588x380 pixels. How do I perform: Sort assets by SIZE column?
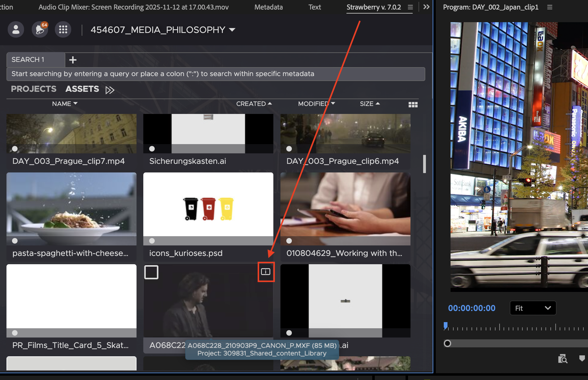point(370,104)
